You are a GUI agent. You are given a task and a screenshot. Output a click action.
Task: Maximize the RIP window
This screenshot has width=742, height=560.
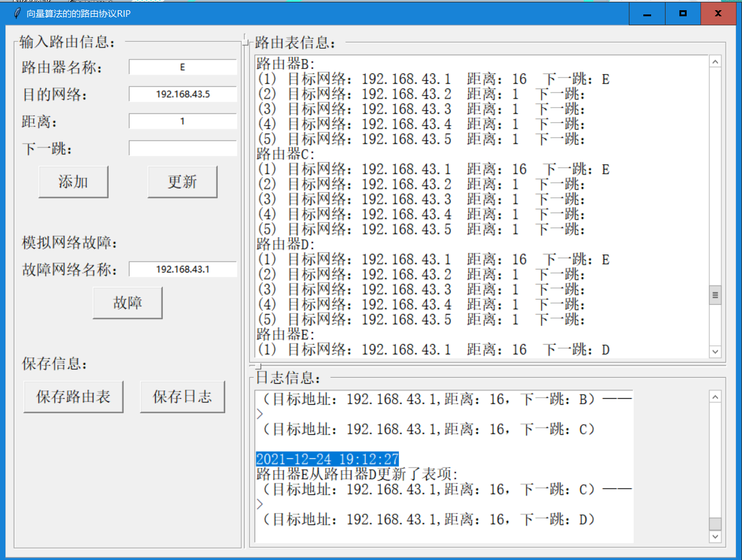[x=683, y=13]
